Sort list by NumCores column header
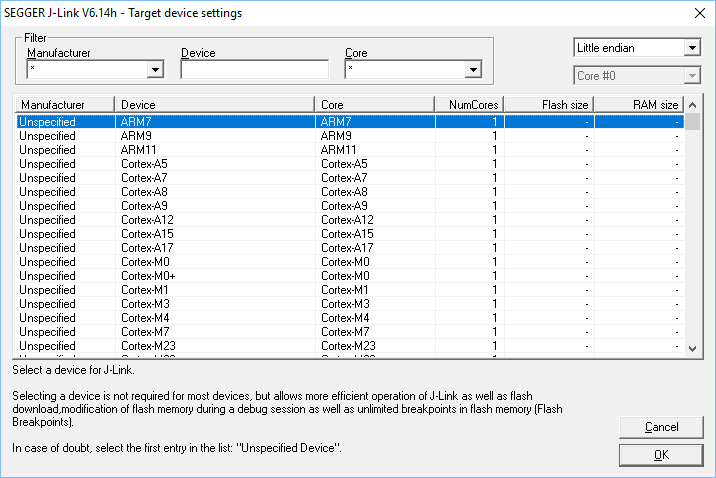 [x=469, y=105]
